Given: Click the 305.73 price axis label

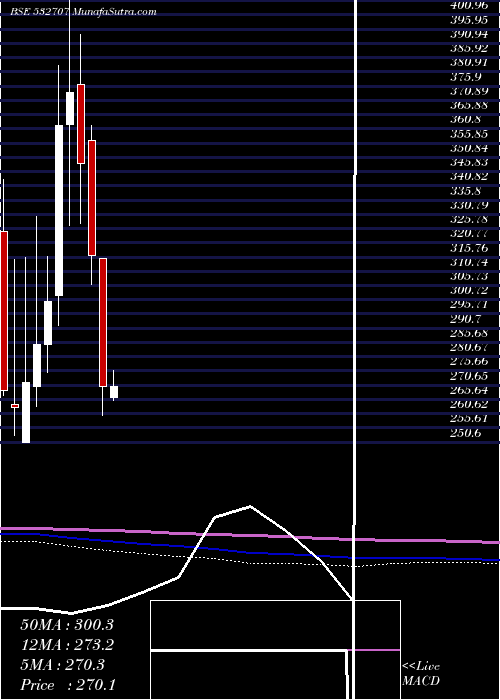Looking at the screenshot, I should [x=470, y=276].
